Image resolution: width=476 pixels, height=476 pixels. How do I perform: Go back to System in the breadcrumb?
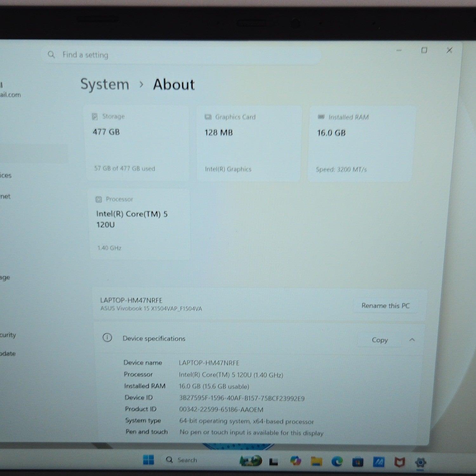105,84
